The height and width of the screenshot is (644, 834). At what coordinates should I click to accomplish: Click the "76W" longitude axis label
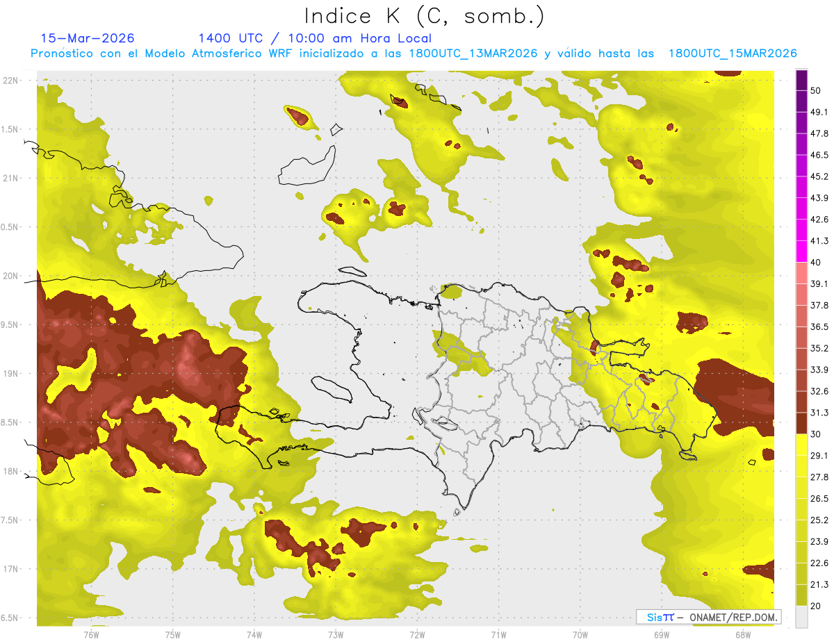pyautogui.click(x=91, y=634)
